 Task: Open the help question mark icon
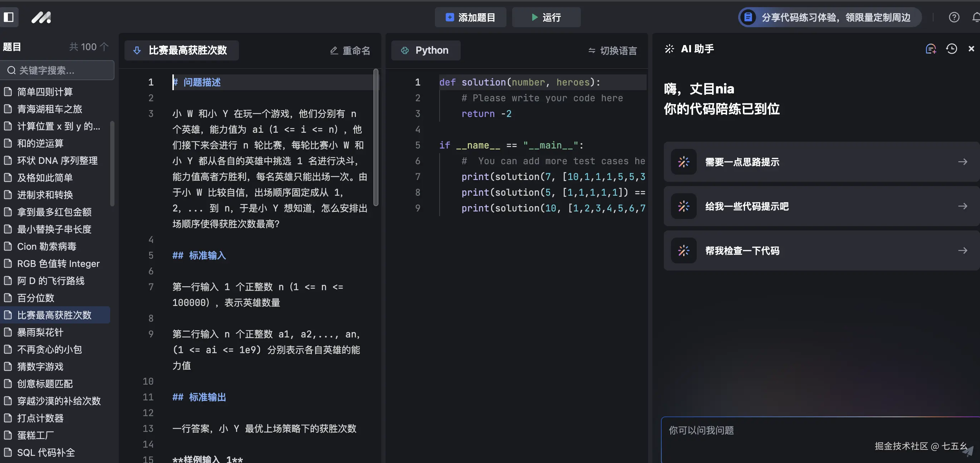coord(954,17)
